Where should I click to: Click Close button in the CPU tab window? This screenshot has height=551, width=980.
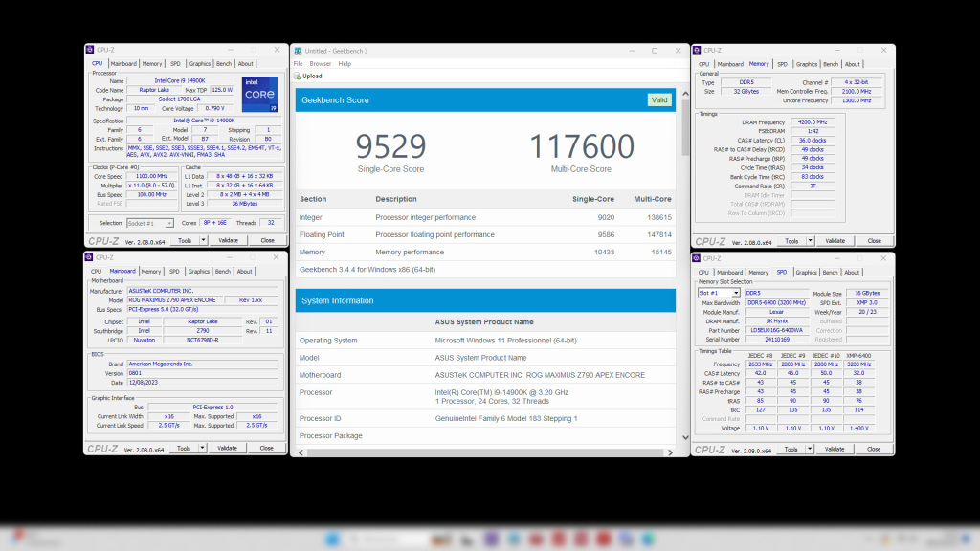(x=268, y=240)
